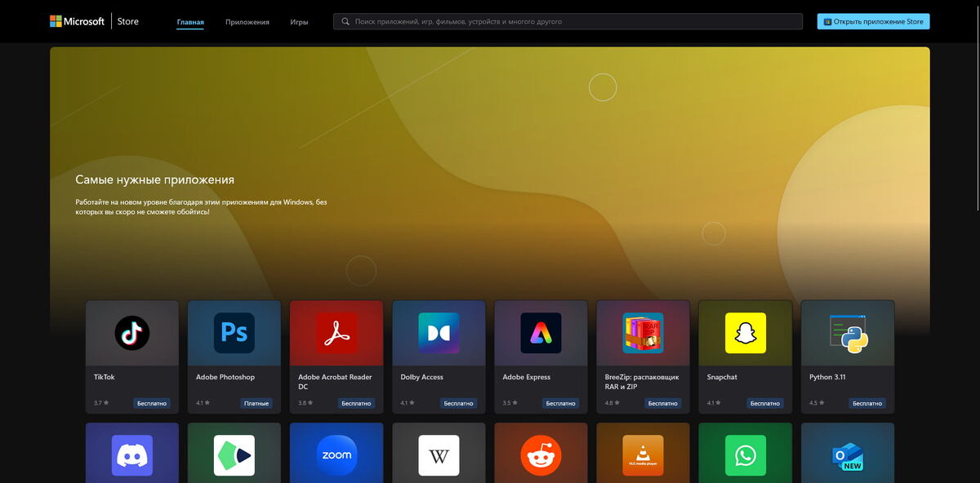Click the Adobe Express title text

(527, 377)
